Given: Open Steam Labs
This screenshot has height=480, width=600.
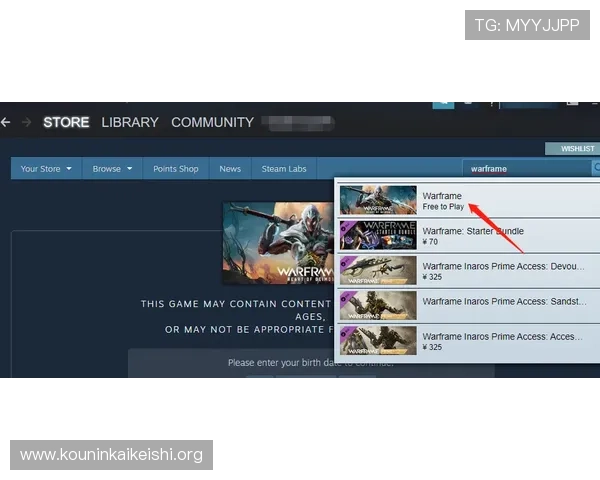Looking at the screenshot, I should click(284, 169).
